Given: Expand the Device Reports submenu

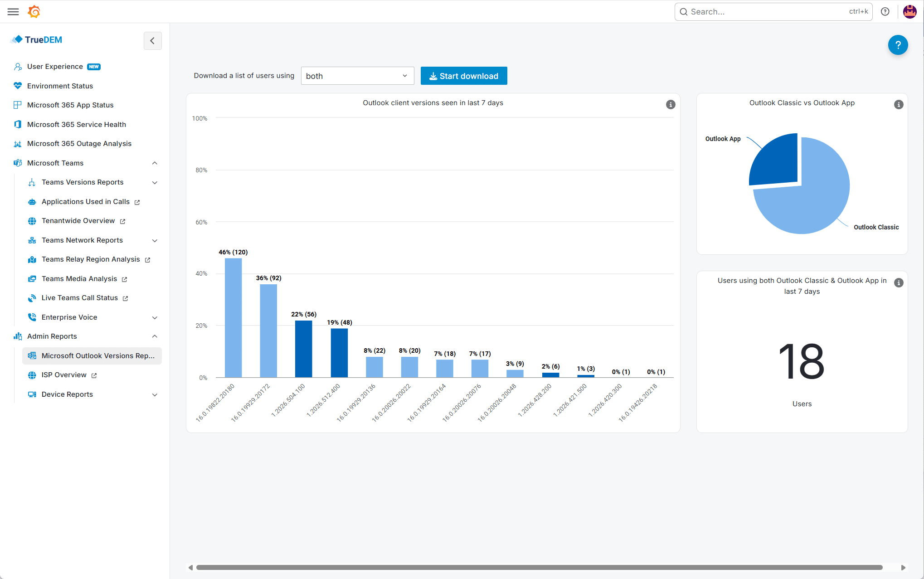Looking at the screenshot, I should pos(155,394).
